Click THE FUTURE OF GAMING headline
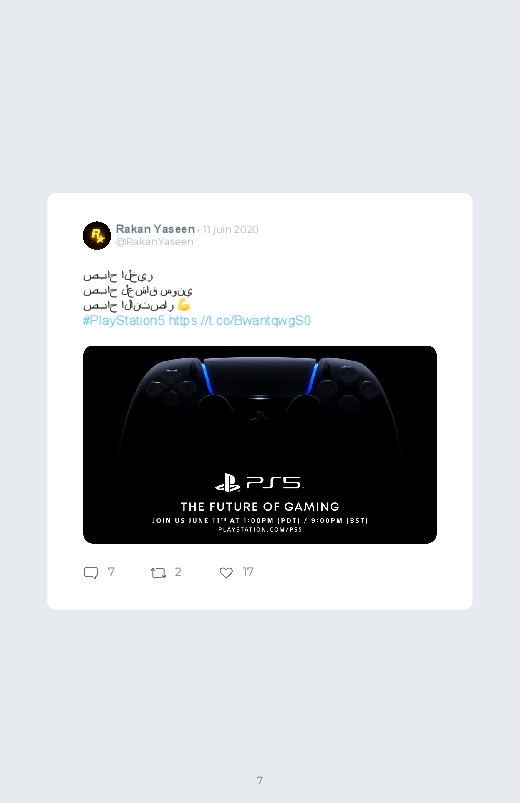Screen dimensions: 520x803 [260, 507]
